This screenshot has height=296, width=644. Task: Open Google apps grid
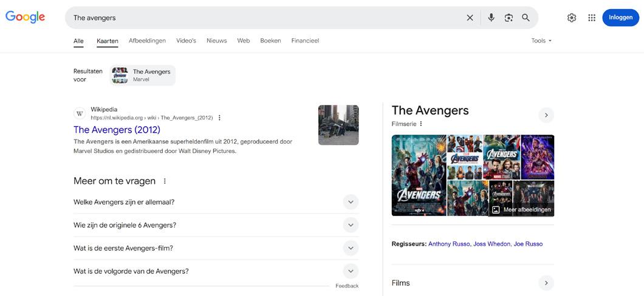pos(592,18)
